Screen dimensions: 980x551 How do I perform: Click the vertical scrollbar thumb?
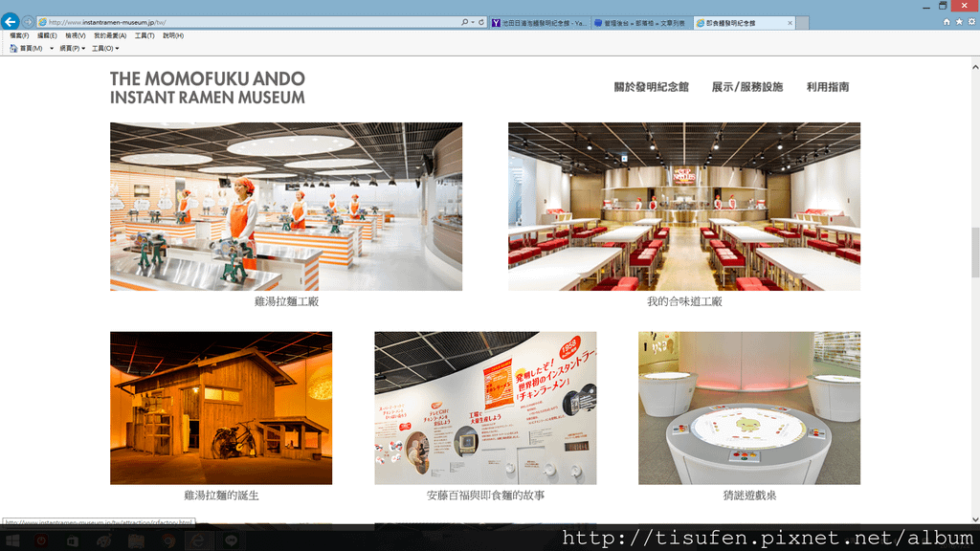point(975,253)
